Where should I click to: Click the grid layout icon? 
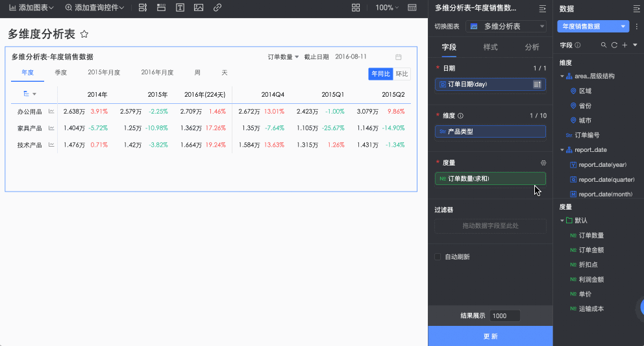(356, 8)
